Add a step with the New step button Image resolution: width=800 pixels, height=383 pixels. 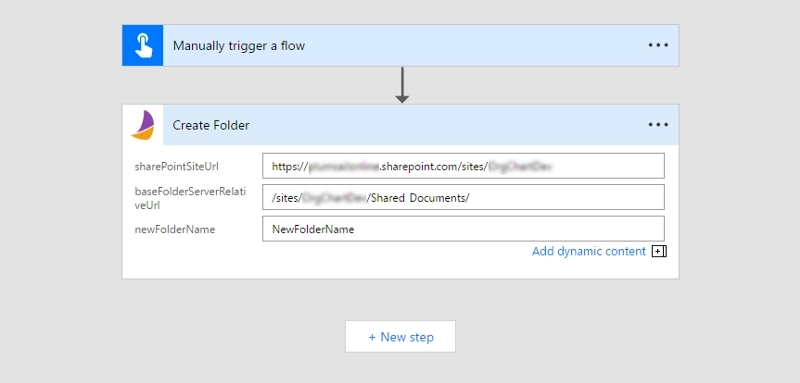[401, 337]
